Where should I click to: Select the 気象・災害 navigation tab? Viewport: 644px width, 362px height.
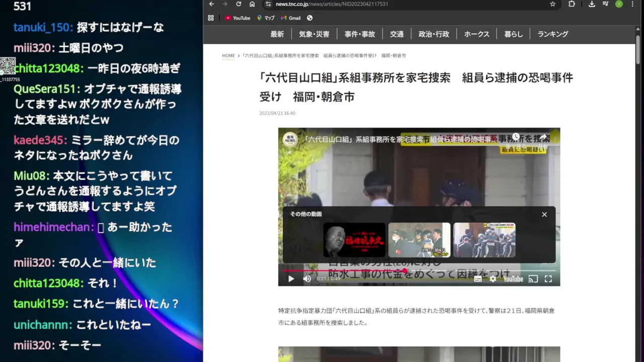314,34
